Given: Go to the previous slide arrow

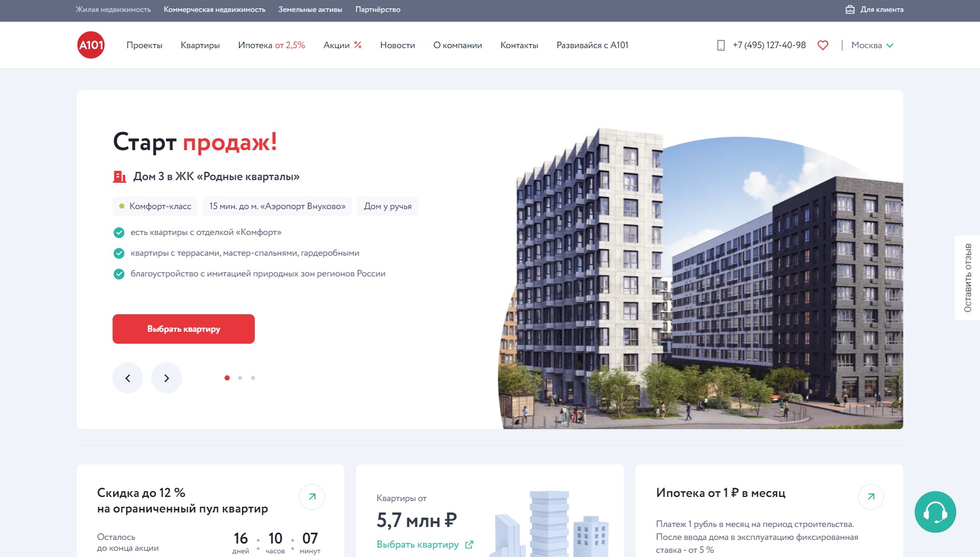Looking at the screenshot, I should 128,378.
